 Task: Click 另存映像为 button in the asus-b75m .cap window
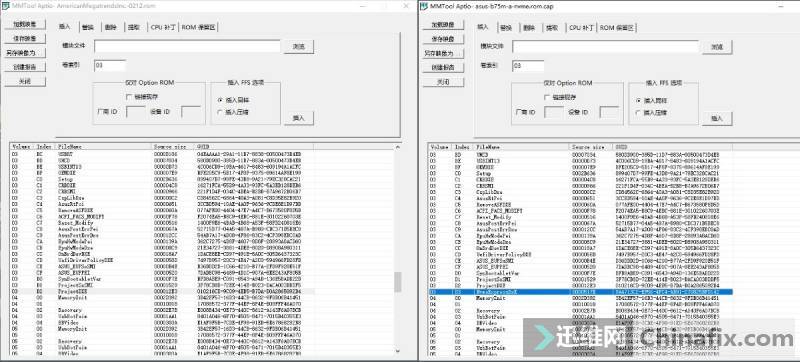443,53
